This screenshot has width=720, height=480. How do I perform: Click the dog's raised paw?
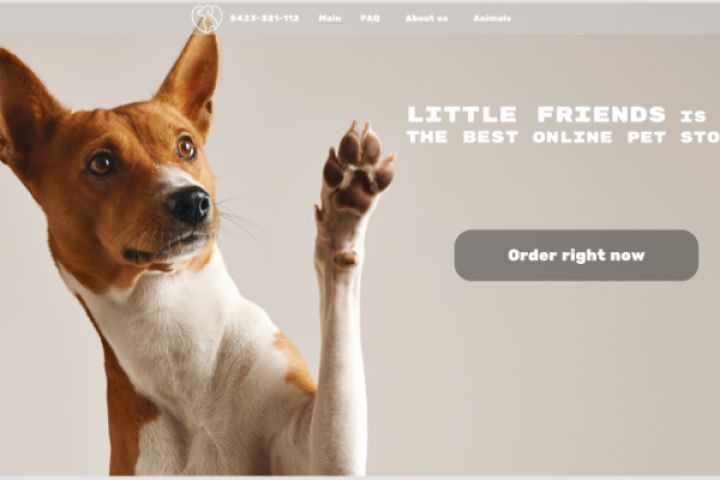[358, 168]
